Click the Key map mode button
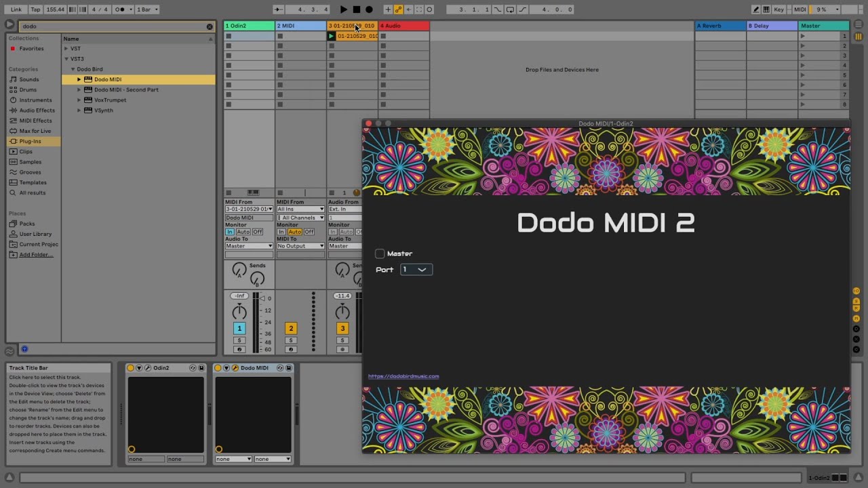 pyautogui.click(x=779, y=9)
